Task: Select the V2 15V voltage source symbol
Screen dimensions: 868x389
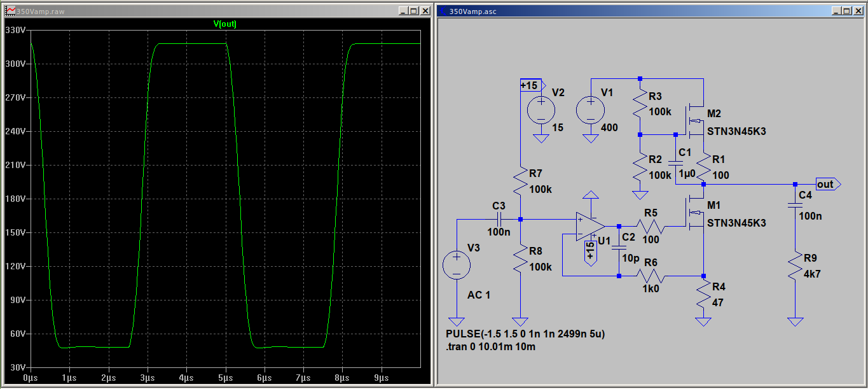Action: [x=541, y=110]
